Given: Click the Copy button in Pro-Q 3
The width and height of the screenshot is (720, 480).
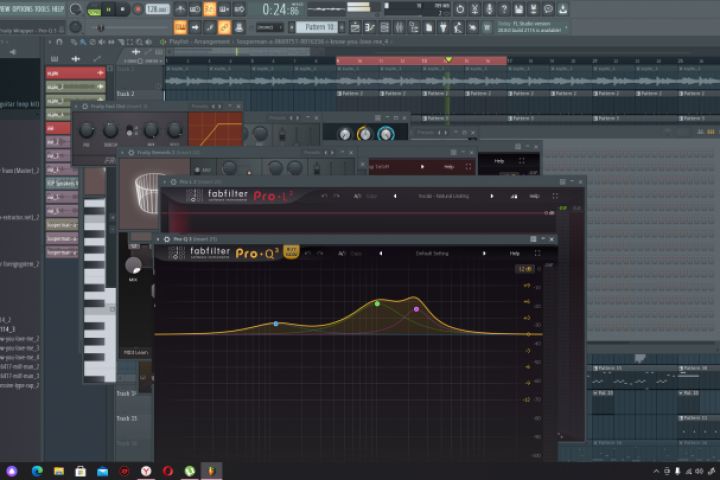Looking at the screenshot, I should tap(356, 254).
